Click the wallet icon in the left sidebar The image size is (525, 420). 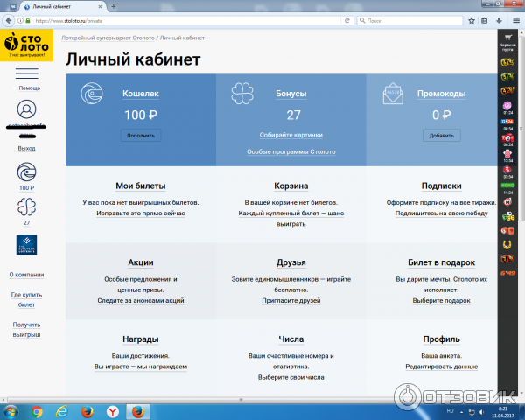(27, 171)
